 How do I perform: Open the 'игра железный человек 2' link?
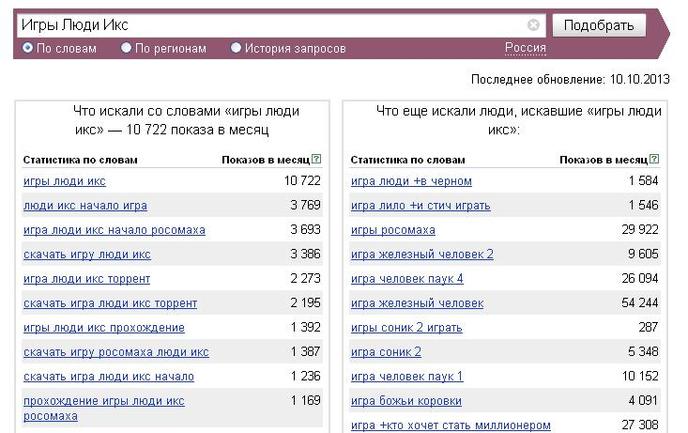(422, 254)
